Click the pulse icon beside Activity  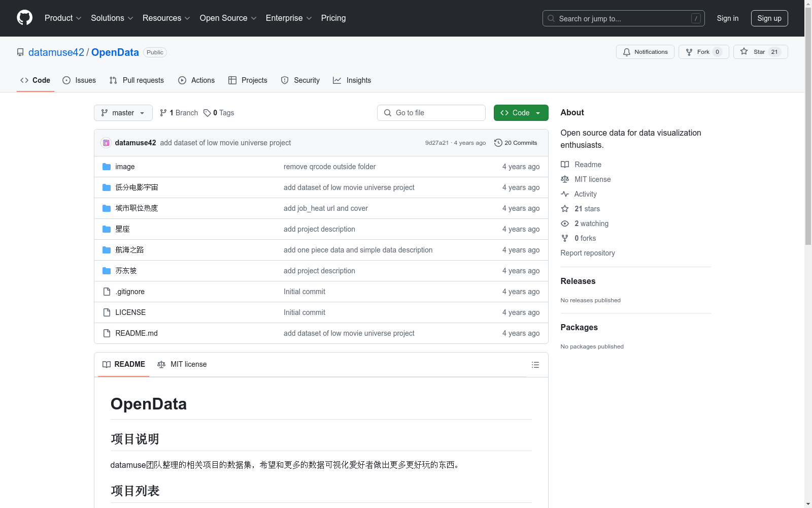(565, 194)
